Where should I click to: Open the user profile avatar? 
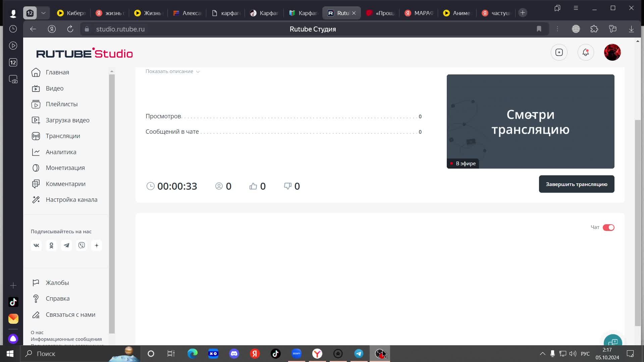[x=612, y=52]
